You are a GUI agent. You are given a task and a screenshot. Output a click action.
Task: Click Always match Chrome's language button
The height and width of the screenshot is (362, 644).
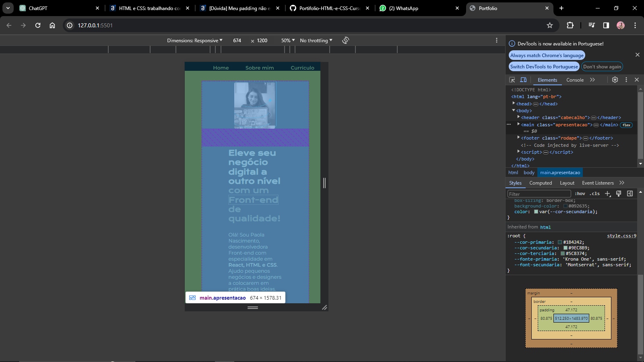click(547, 56)
